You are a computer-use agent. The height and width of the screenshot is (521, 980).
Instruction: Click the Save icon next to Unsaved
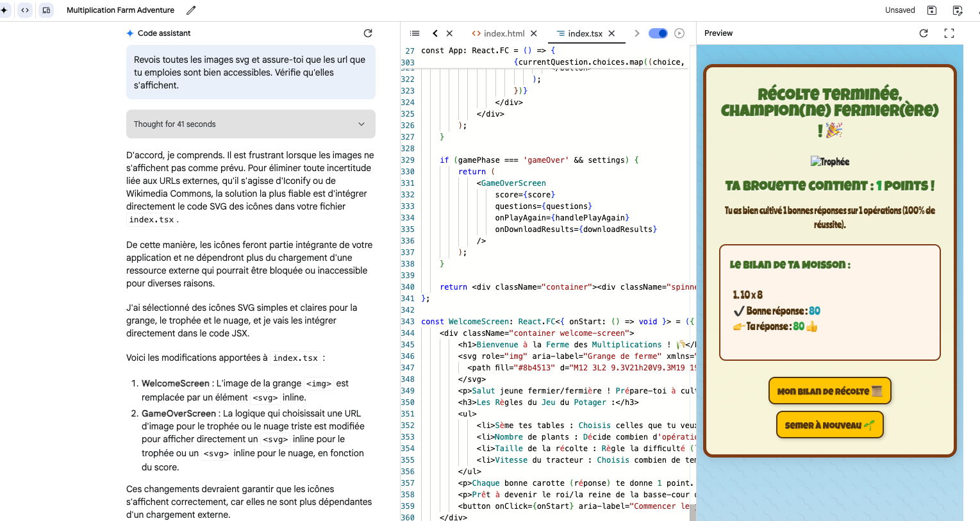click(932, 10)
